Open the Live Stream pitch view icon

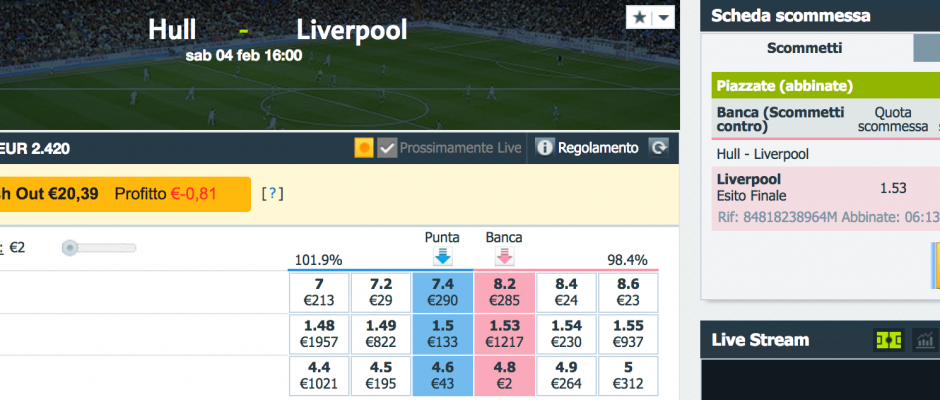(x=888, y=340)
